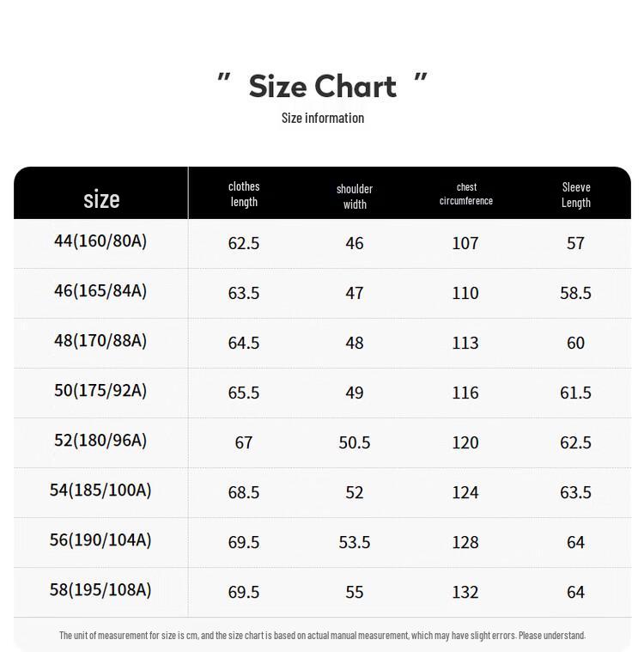Screen dimensions: 644x652
Task: Click the "Size information" subtitle
Action: pos(322,118)
